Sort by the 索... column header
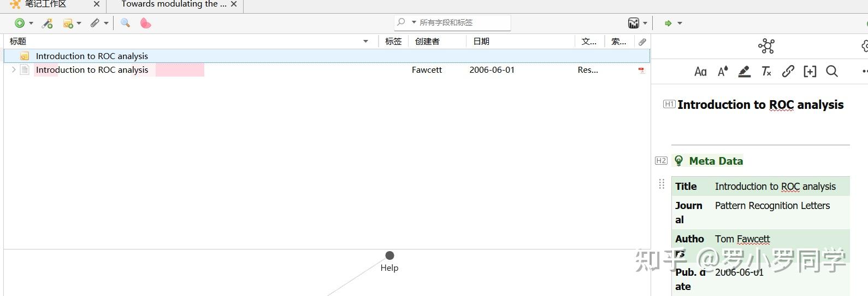 619,41
